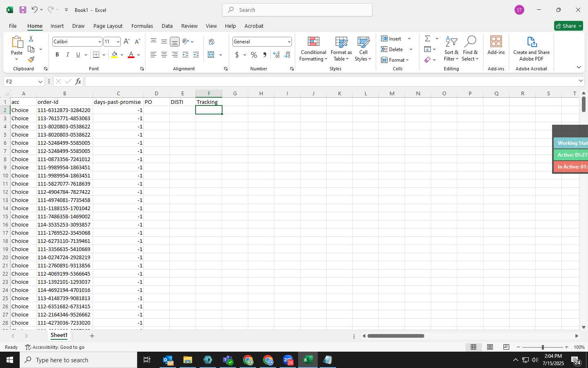Click Create and Share Adobe PDF
588x368 pixels.
(531, 49)
